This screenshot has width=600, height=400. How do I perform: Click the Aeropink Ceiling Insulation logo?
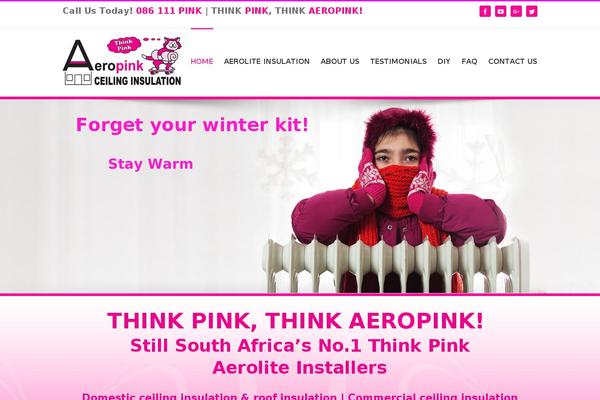[x=122, y=62]
